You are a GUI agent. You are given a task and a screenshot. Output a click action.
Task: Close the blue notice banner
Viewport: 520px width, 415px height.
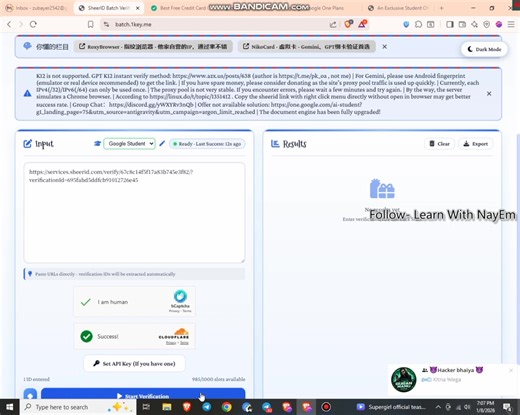point(489,94)
